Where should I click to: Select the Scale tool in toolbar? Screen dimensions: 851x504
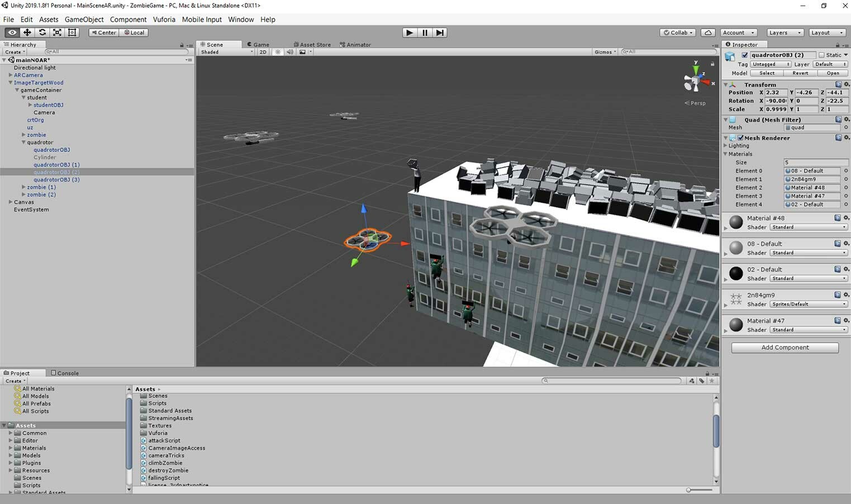[x=57, y=32]
